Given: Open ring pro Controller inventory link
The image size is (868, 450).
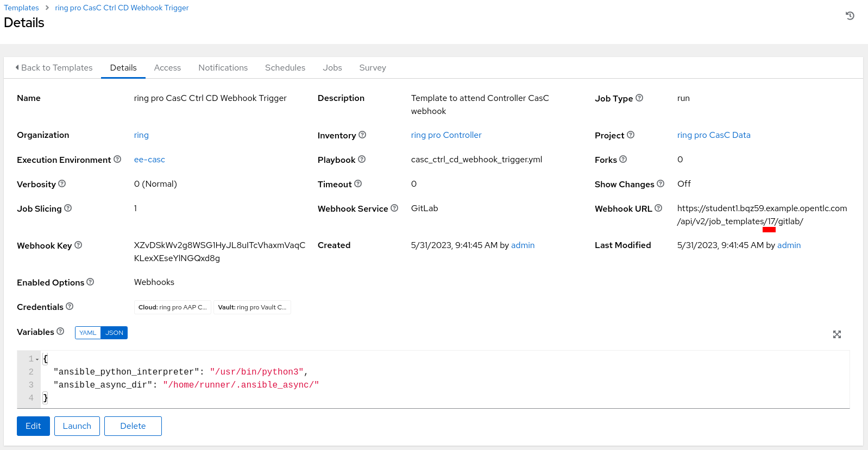Looking at the screenshot, I should pyautogui.click(x=446, y=135).
